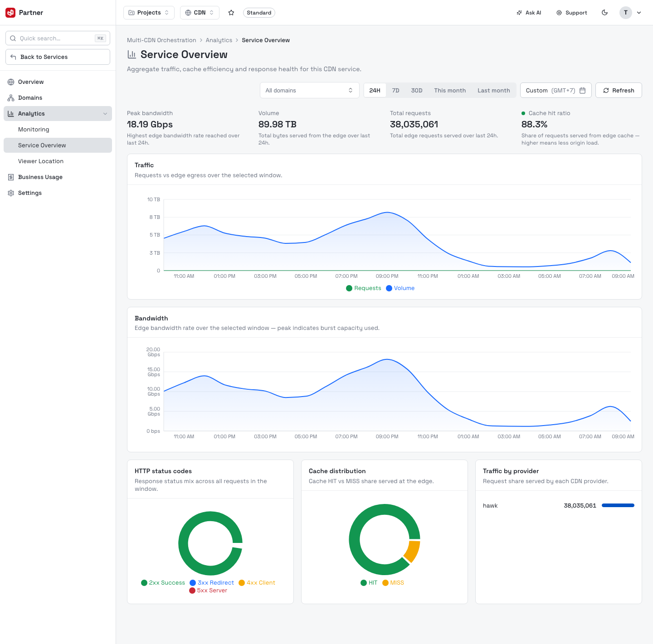
Task: Click Multi-CDN Orchestration breadcrumb link
Action: [161, 40]
